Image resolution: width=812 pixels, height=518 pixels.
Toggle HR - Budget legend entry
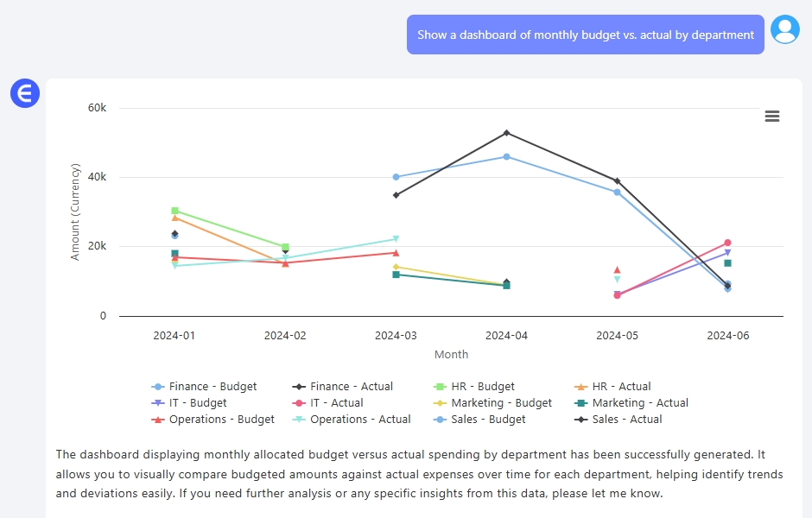pos(474,387)
